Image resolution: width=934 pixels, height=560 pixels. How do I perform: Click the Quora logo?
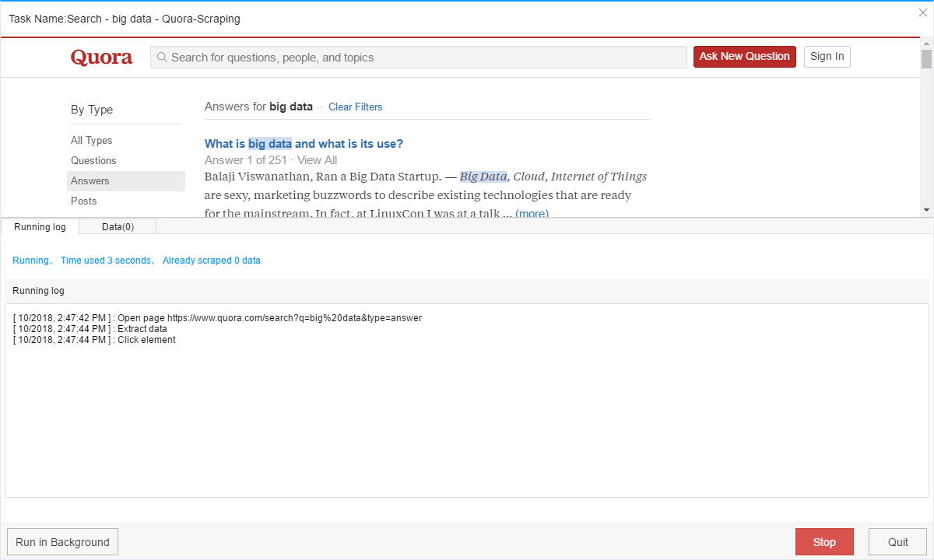click(102, 57)
